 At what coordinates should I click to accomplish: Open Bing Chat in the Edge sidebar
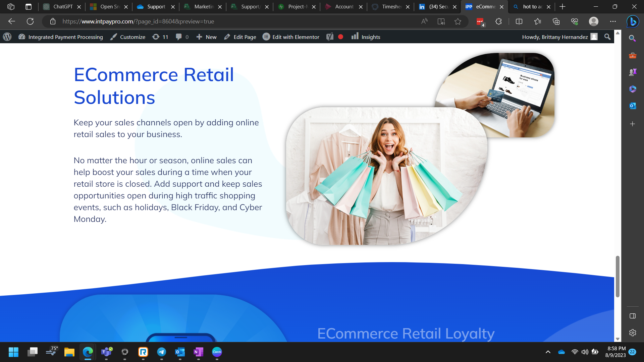[x=632, y=21]
